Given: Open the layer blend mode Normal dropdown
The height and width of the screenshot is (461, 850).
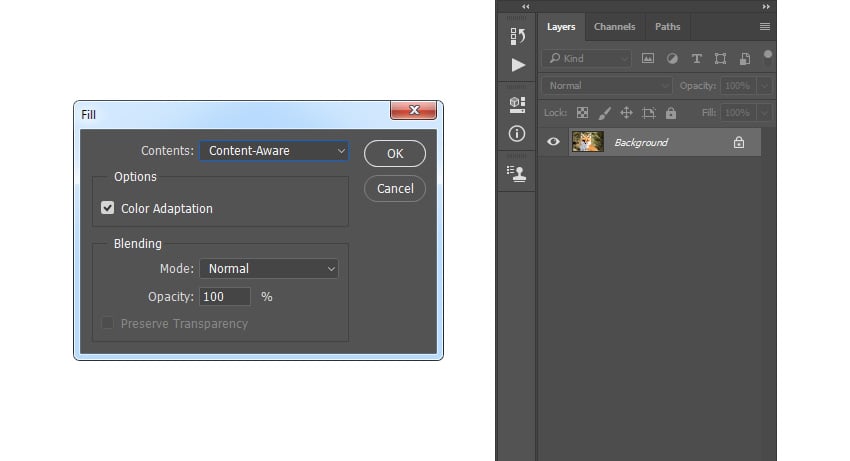Looking at the screenshot, I should [607, 86].
